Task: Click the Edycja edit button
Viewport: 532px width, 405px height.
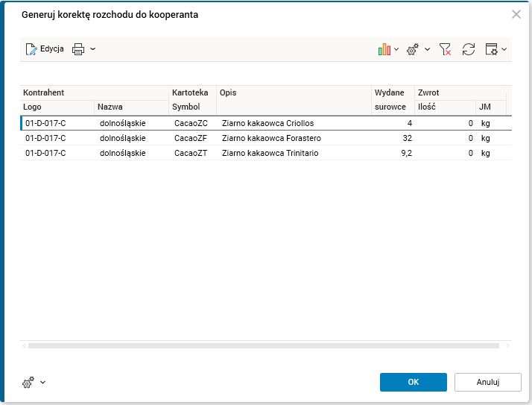Action: pos(44,49)
